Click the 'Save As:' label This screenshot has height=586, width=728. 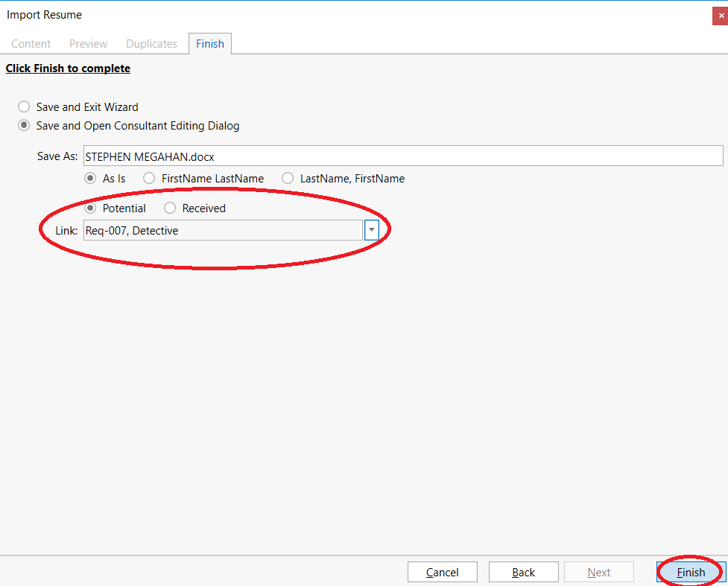[57, 156]
